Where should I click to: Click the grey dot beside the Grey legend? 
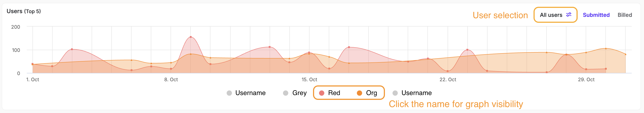[x=285, y=93]
